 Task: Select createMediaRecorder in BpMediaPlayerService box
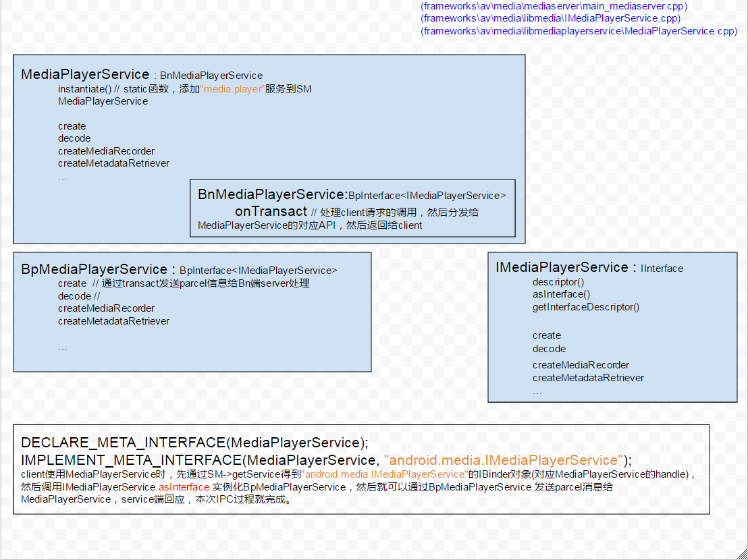pyautogui.click(x=107, y=308)
